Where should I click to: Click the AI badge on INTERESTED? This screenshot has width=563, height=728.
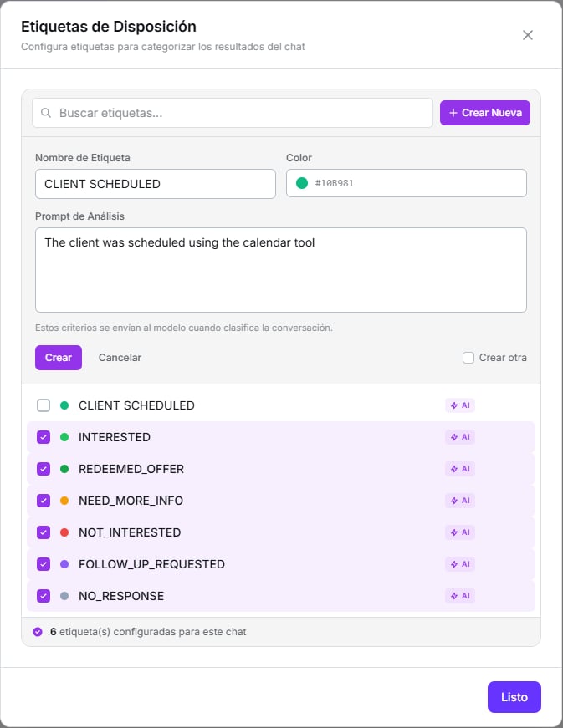coord(460,437)
